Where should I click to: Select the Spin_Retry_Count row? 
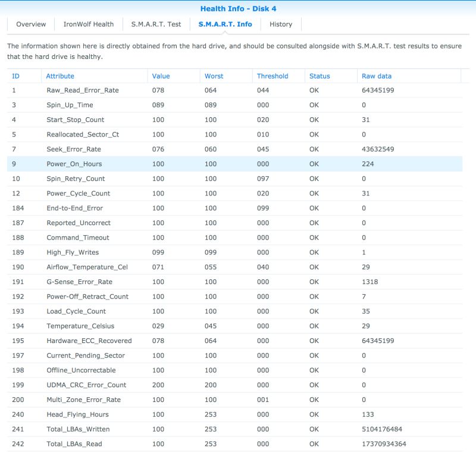(234, 179)
